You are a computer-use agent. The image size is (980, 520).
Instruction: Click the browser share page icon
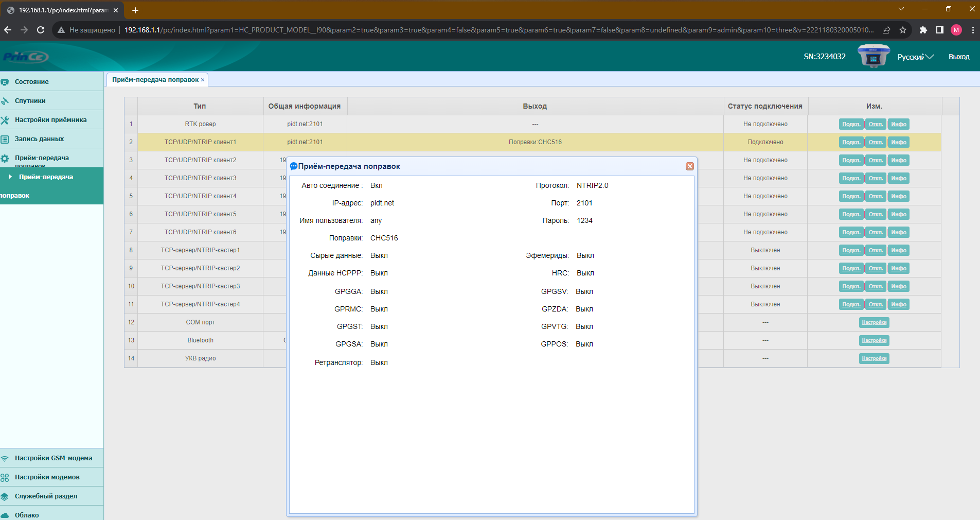(x=886, y=30)
